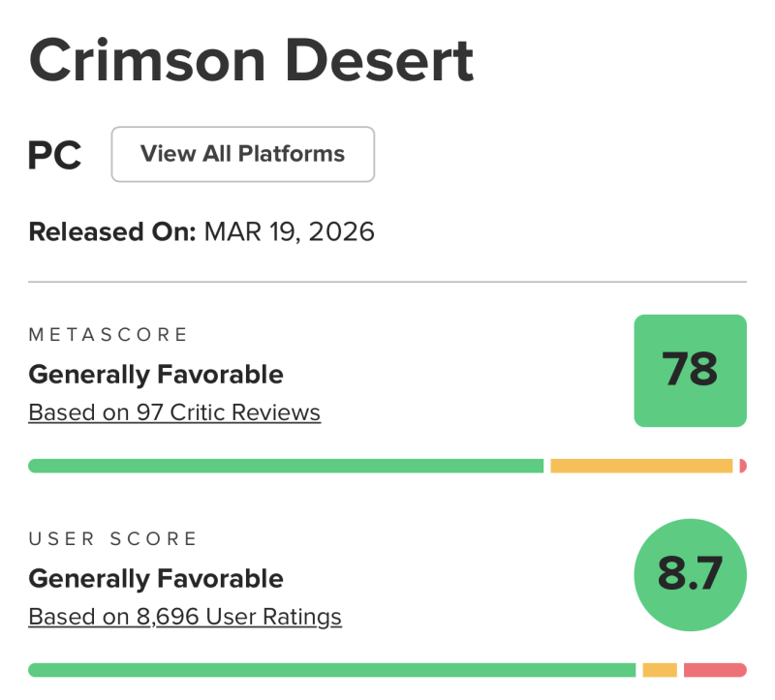Screen dimensions: 775x700
Task: Click the green 78 Metascore badge
Action: tap(690, 370)
